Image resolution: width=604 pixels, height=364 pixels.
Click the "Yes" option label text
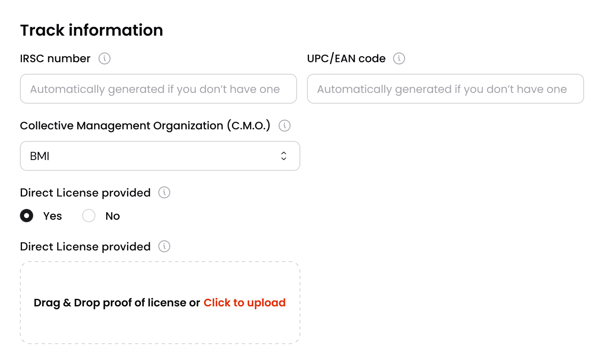pos(53,216)
